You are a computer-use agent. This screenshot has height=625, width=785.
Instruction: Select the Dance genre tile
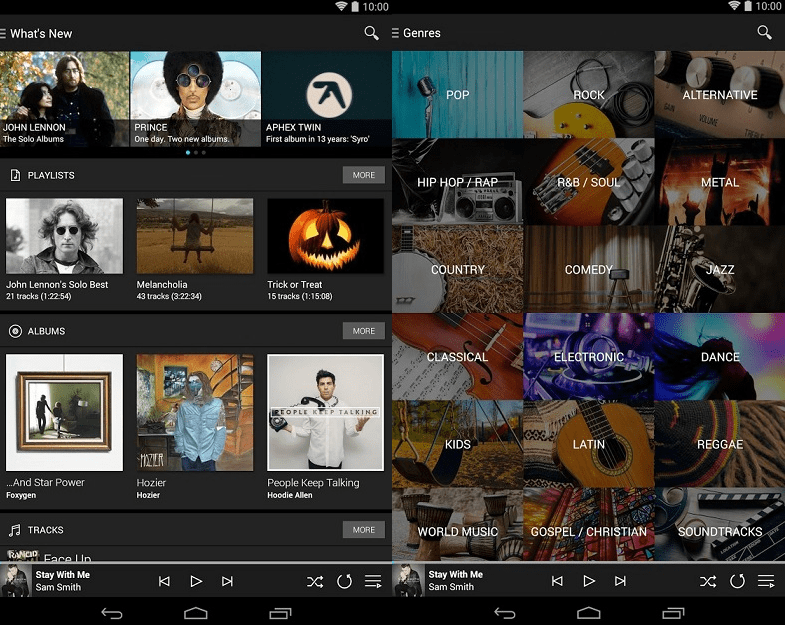coord(719,357)
